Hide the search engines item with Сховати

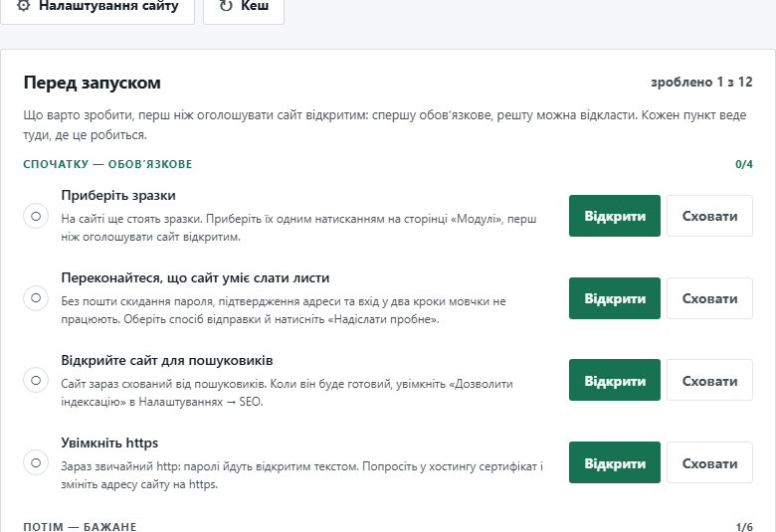[x=709, y=380]
